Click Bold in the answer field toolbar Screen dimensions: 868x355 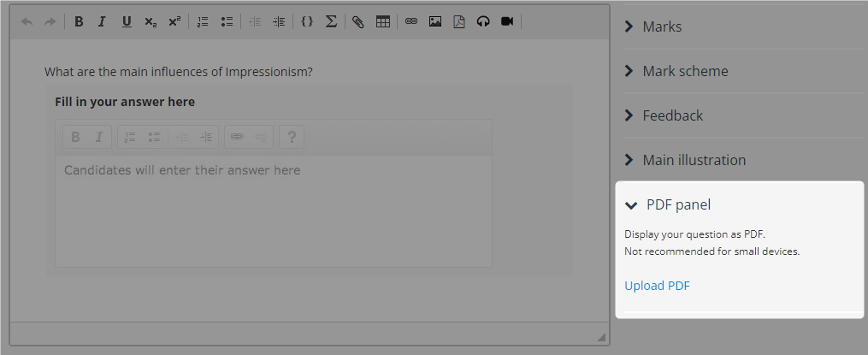pos(76,137)
